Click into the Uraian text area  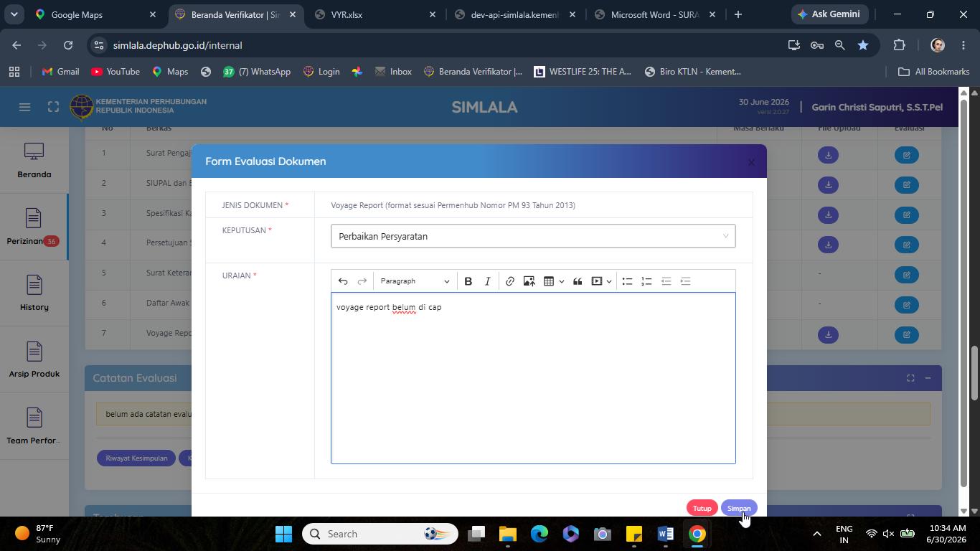pos(533,378)
